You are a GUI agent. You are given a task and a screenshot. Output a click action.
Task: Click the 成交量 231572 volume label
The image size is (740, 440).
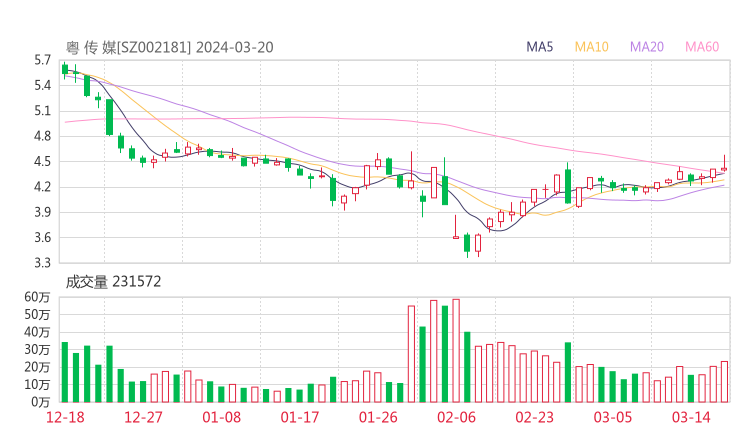[113, 282]
